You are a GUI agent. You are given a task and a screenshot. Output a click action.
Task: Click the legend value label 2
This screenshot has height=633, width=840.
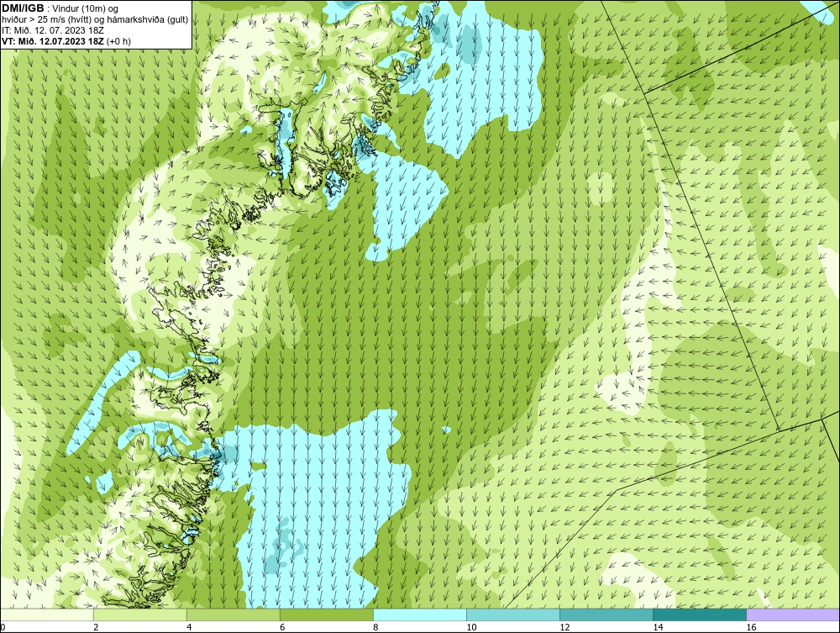(96, 627)
